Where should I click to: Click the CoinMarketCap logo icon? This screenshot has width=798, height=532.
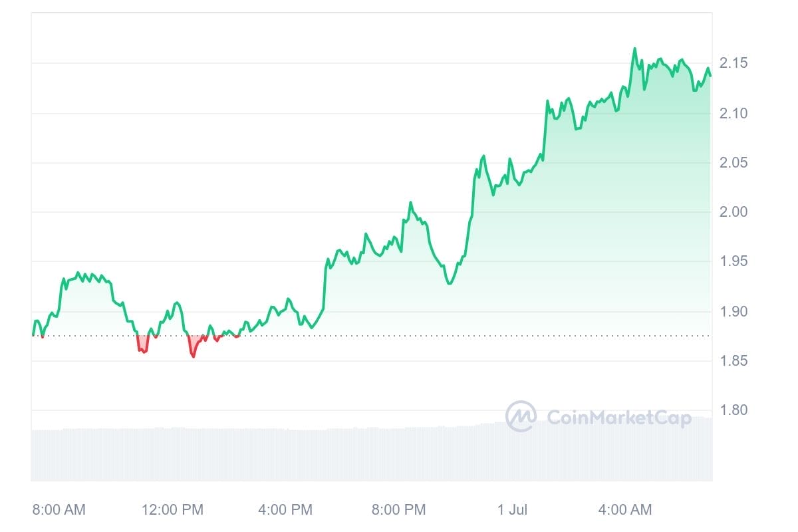click(x=521, y=416)
